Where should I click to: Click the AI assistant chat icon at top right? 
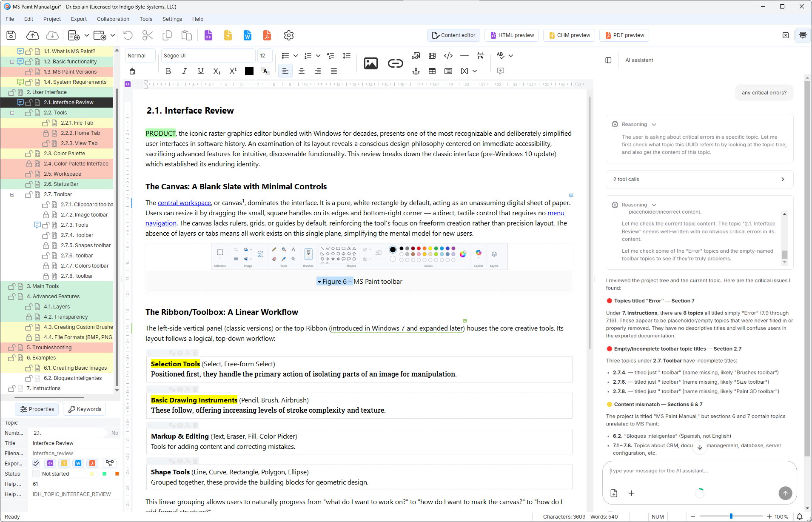pos(803,35)
